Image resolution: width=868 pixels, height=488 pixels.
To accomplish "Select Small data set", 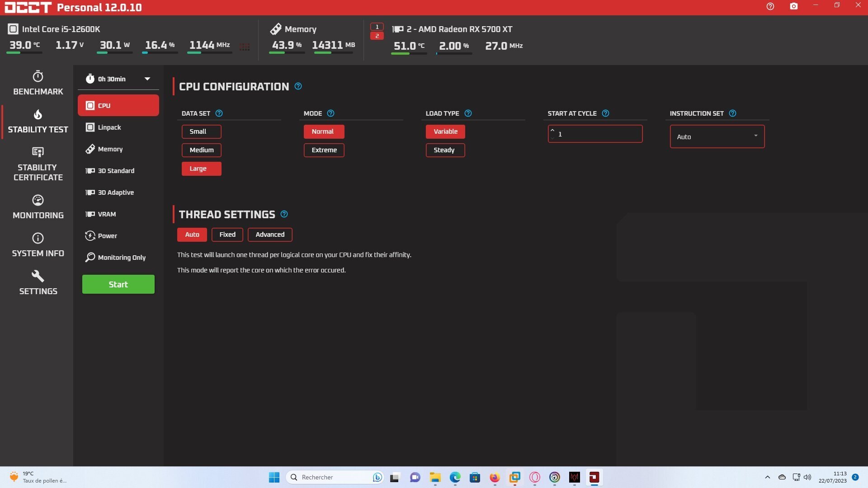I will pos(201,131).
